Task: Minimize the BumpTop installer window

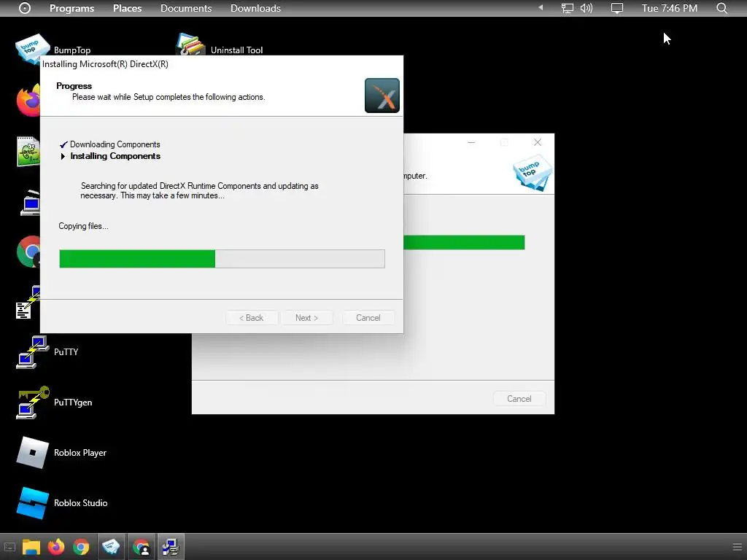Action: coord(471,142)
